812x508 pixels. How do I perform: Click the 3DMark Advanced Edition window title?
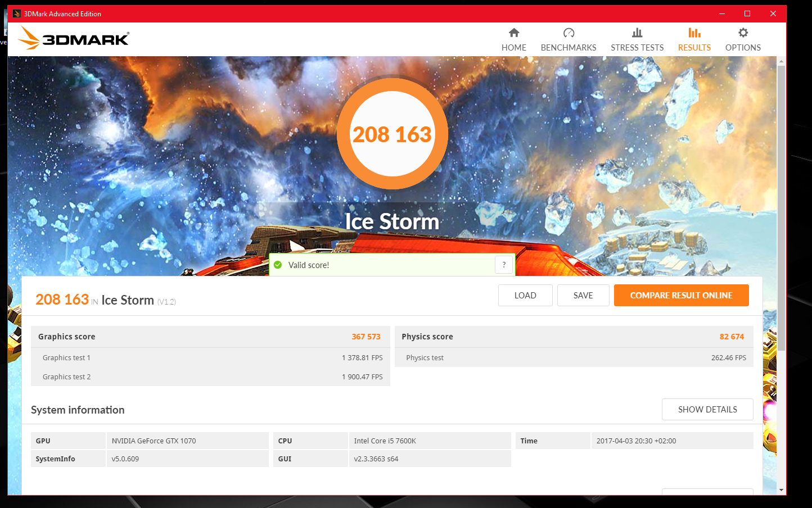click(x=62, y=13)
